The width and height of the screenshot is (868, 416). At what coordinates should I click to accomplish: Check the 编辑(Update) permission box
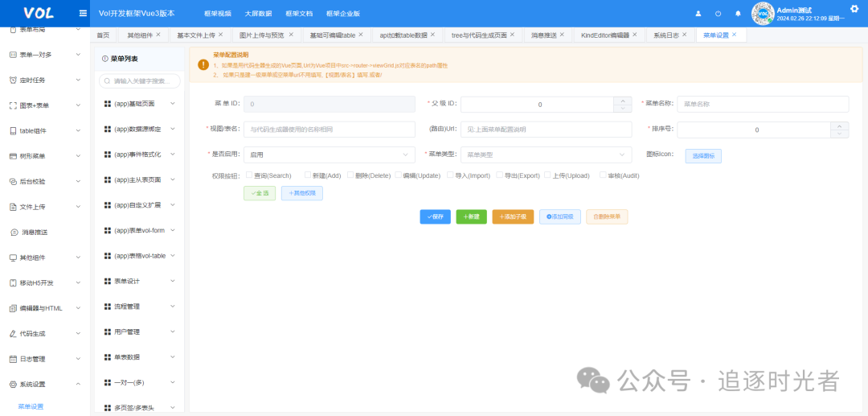pyautogui.click(x=398, y=175)
